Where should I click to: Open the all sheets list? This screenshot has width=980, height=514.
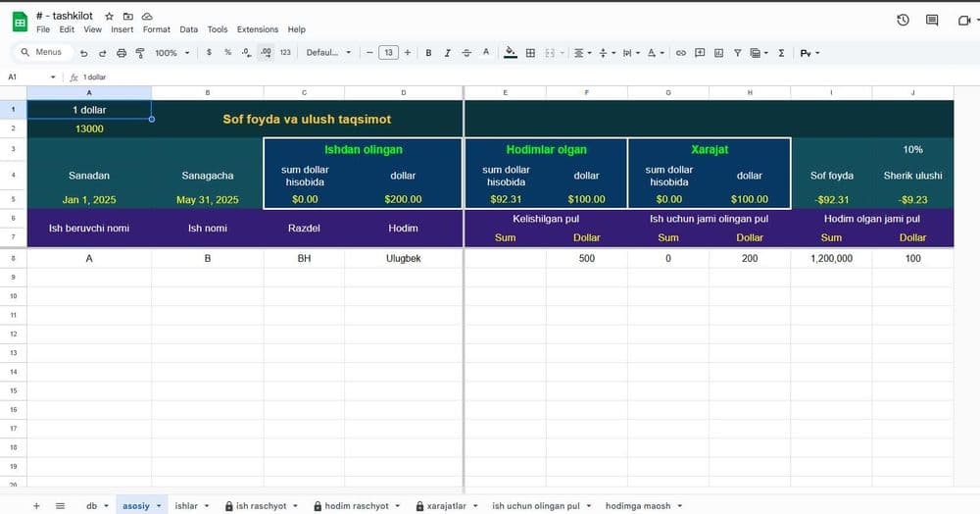(x=60, y=506)
